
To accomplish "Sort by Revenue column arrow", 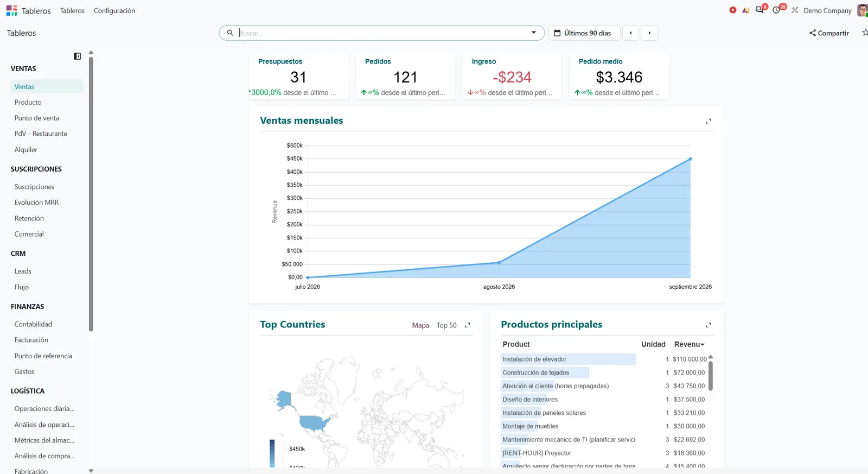I will click(703, 345).
